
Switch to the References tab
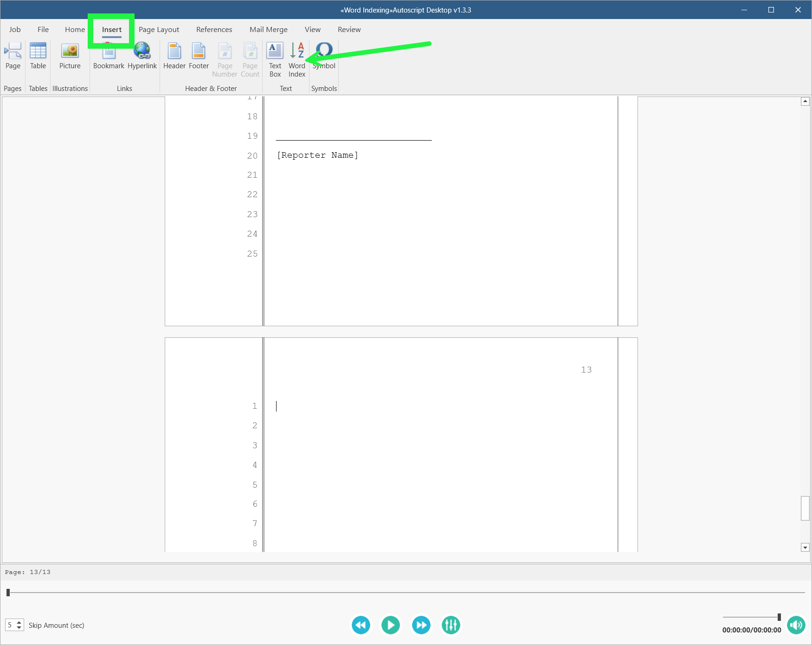coord(214,30)
